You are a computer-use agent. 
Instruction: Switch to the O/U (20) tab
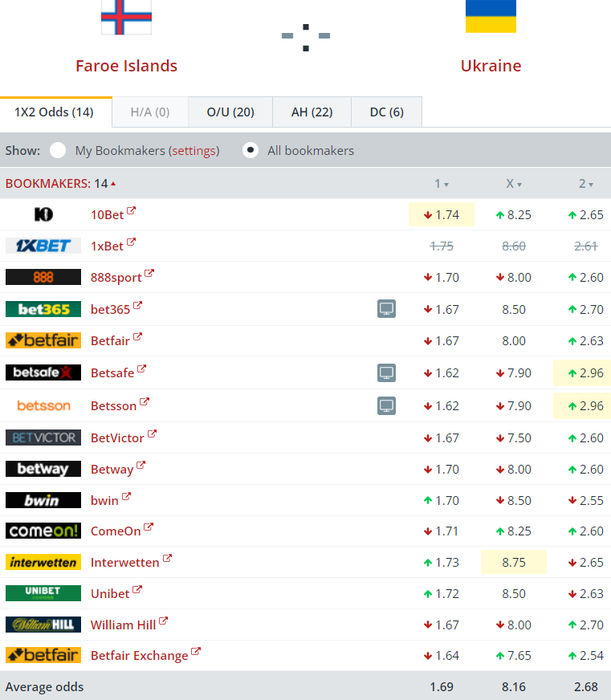pyautogui.click(x=230, y=112)
